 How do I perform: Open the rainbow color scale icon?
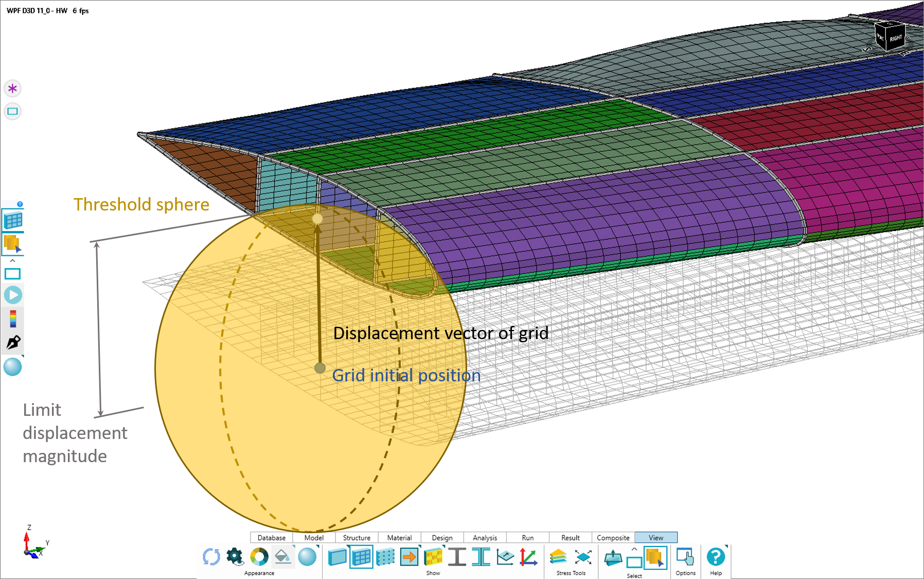[13, 319]
